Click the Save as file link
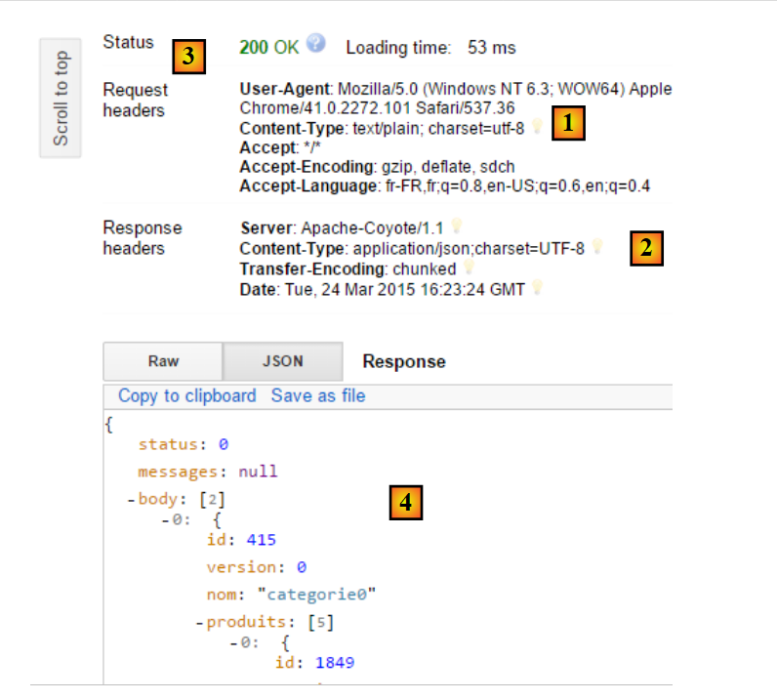The height and width of the screenshot is (700, 777). pyautogui.click(x=318, y=395)
